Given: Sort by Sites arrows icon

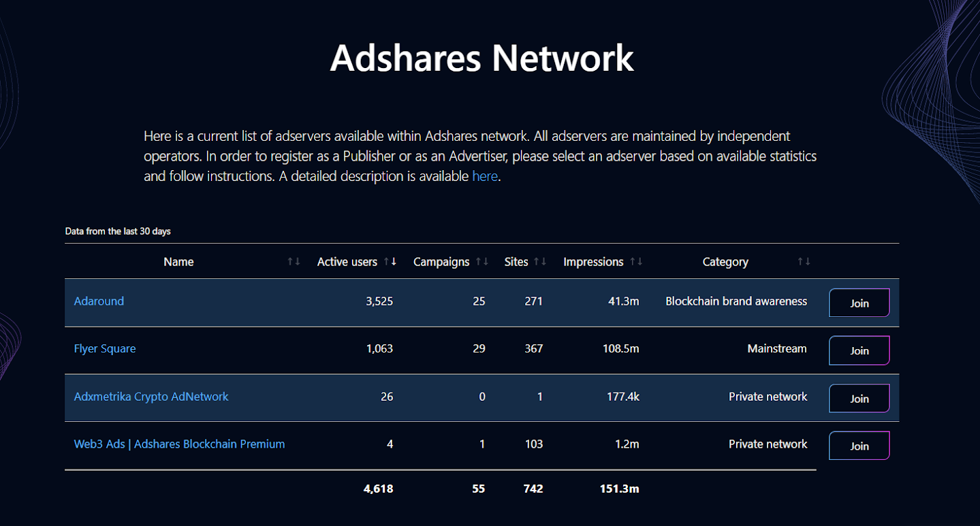Looking at the screenshot, I should click(541, 262).
